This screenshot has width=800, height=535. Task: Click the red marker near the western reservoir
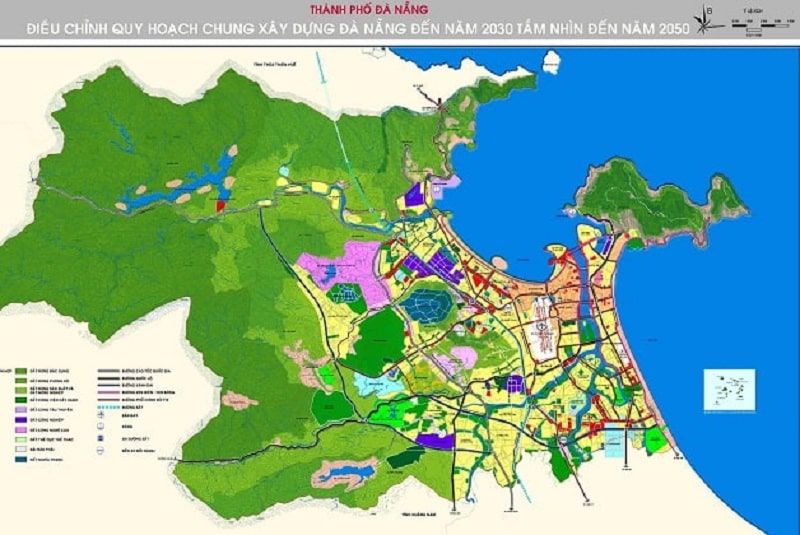tap(220, 206)
